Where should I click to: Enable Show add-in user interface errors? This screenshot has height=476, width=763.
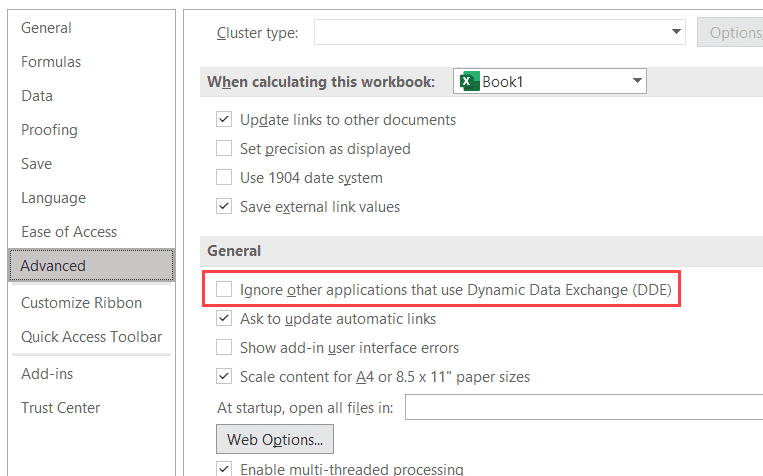coord(224,348)
